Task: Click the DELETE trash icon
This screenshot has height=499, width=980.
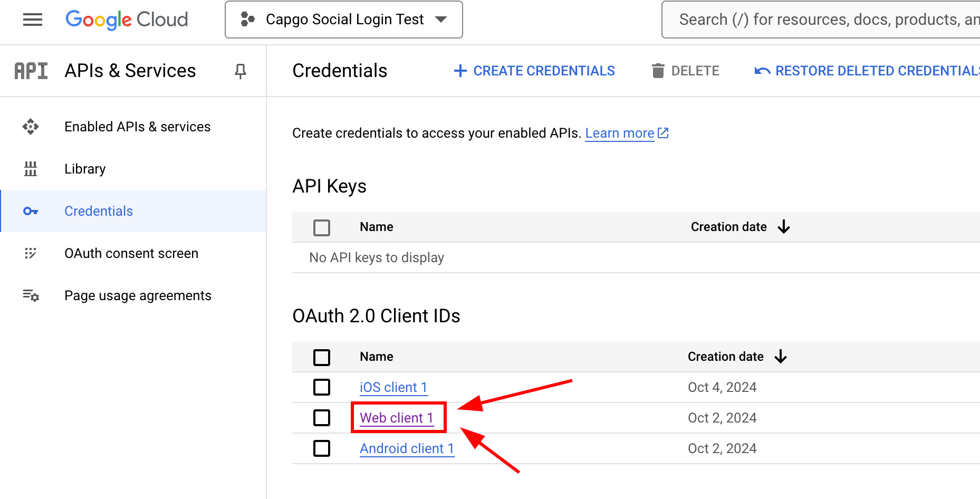Action: 658,70
